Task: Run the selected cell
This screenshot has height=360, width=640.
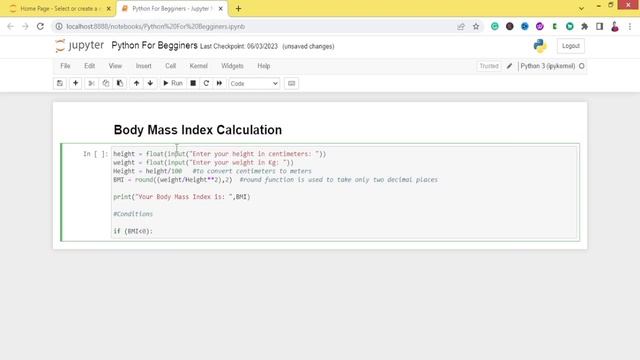Action: click(173, 83)
